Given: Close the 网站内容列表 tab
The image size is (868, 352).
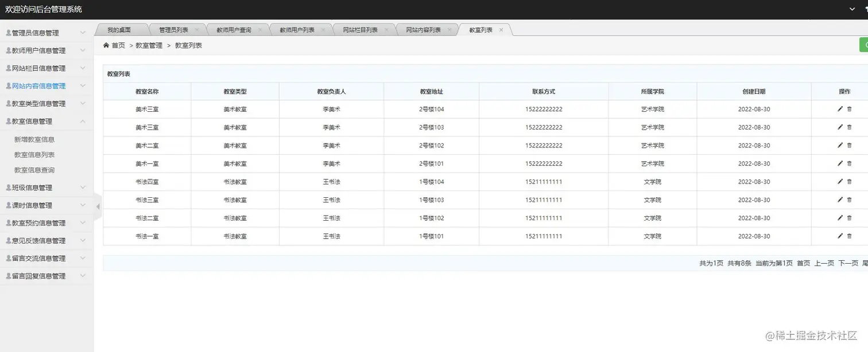Looking at the screenshot, I should (x=449, y=30).
